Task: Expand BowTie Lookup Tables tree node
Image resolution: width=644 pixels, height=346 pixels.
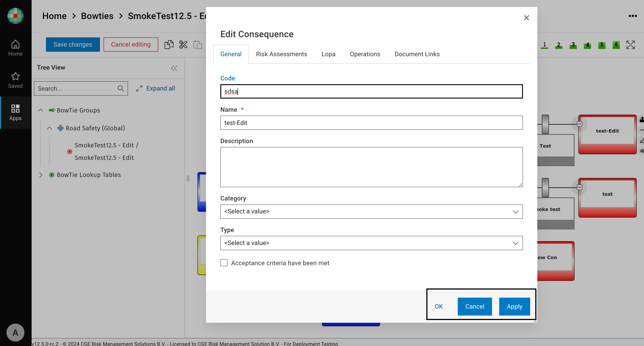Action: 41,175
